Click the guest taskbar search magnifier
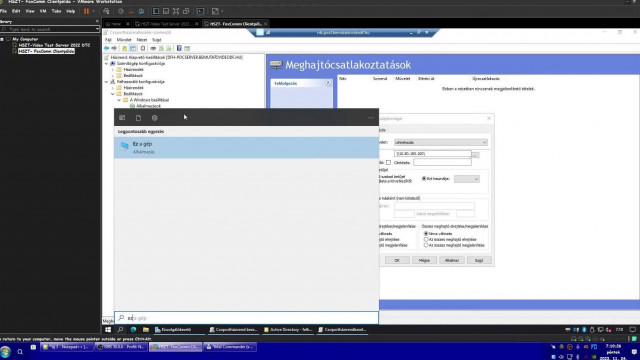The image size is (640, 360). tap(120, 329)
